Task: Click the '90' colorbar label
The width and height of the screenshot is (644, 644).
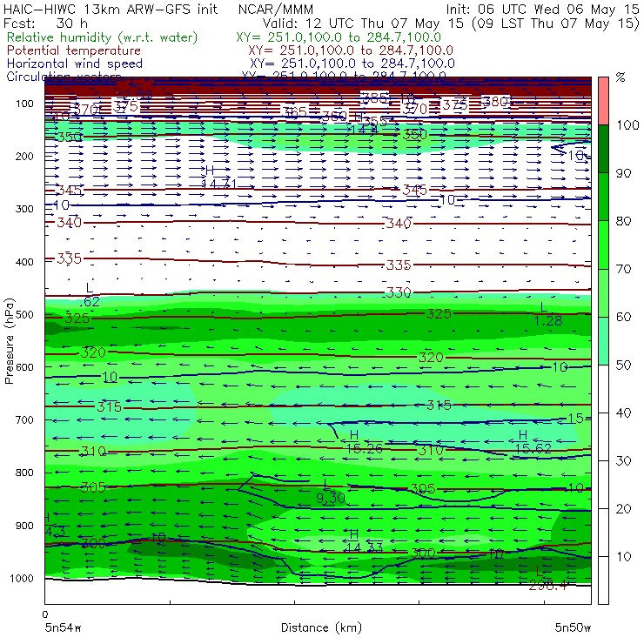Action: [623, 173]
